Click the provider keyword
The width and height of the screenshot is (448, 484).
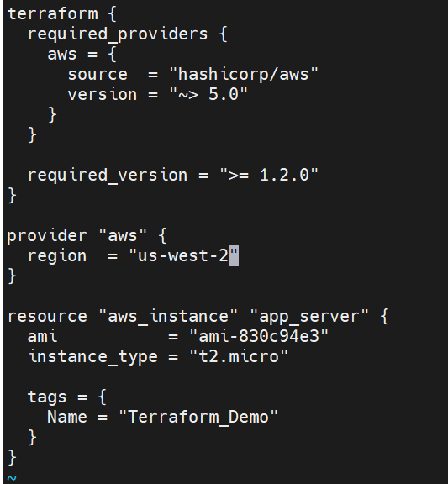click(x=46, y=236)
